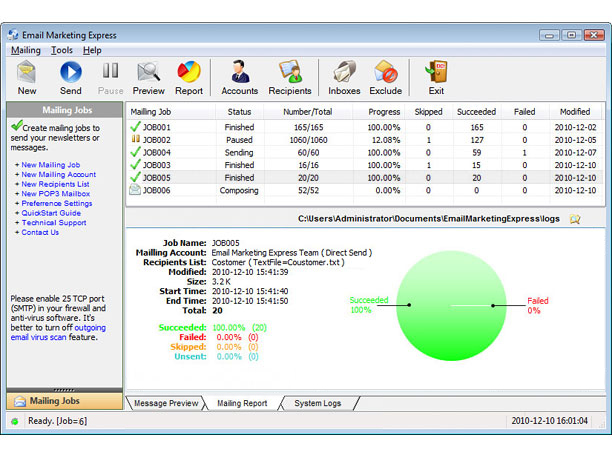This screenshot has width=612, height=459.
Task: Sort by the Status column header
Action: (x=239, y=112)
